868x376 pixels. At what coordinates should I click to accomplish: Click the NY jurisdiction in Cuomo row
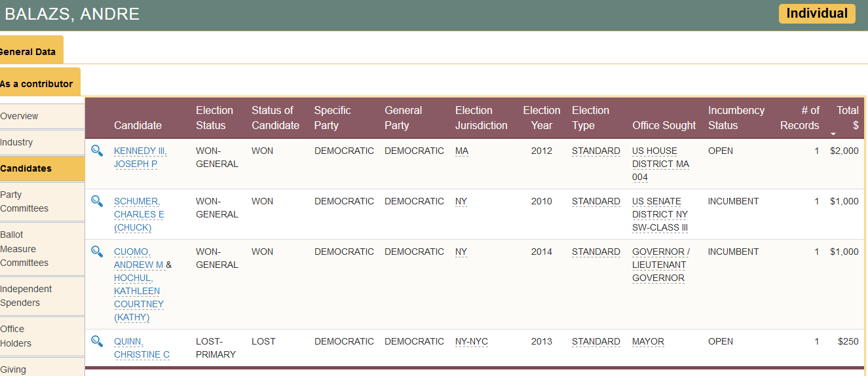461,252
